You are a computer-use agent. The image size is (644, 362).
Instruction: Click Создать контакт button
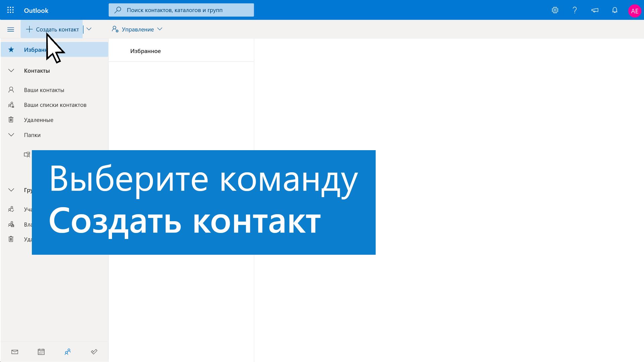point(52,29)
